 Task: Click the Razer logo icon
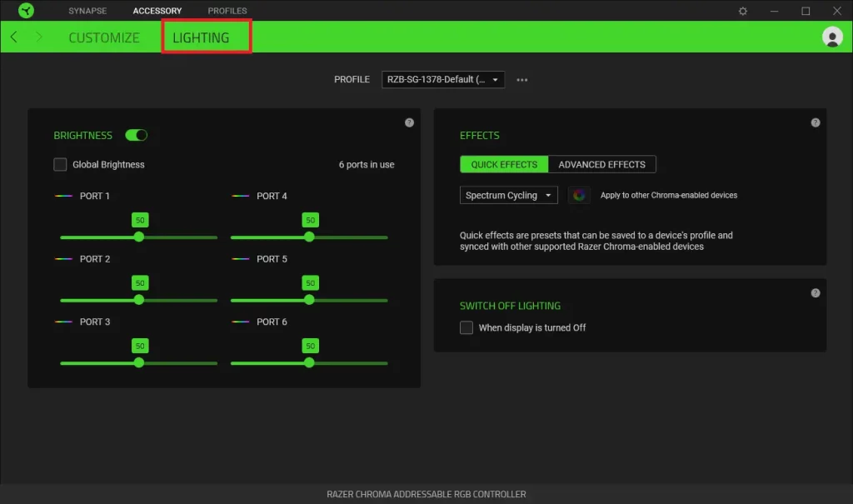point(26,10)
